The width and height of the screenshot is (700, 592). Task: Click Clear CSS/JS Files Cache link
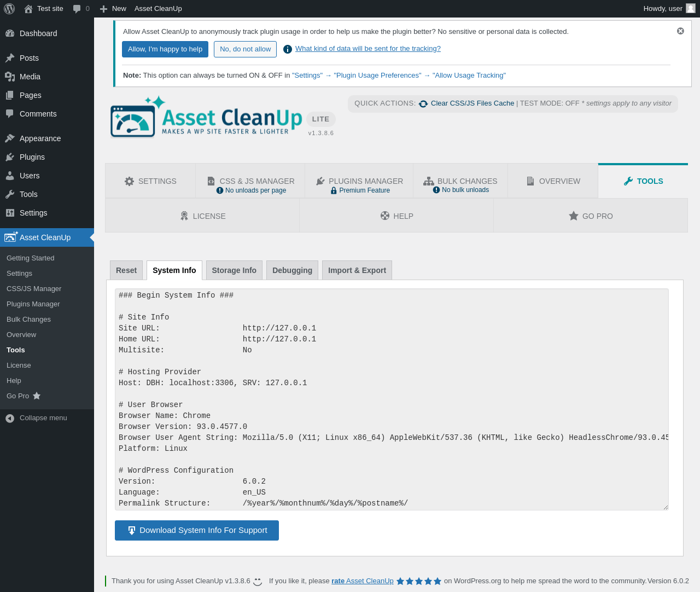click(x=472, y=103)
